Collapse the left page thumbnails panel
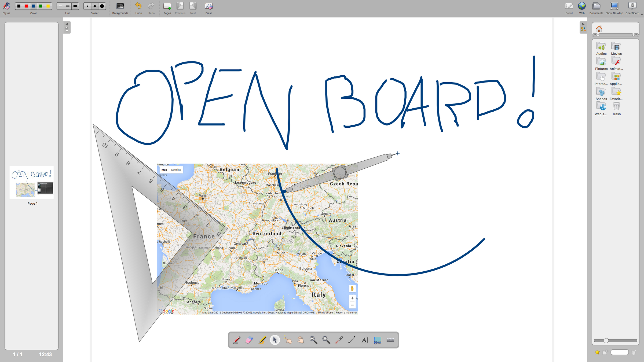 pyautogui.click(x=67, y=24)
